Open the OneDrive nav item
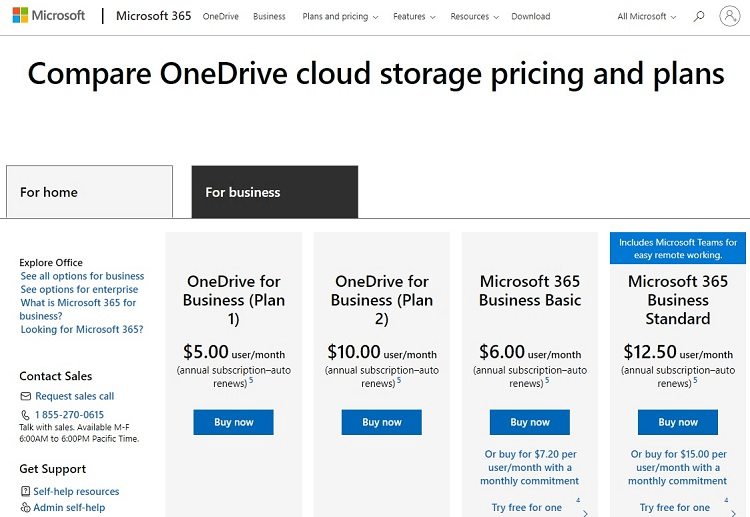Image resolution: width=750 pixels, height=517 pixels. [221, 16]
